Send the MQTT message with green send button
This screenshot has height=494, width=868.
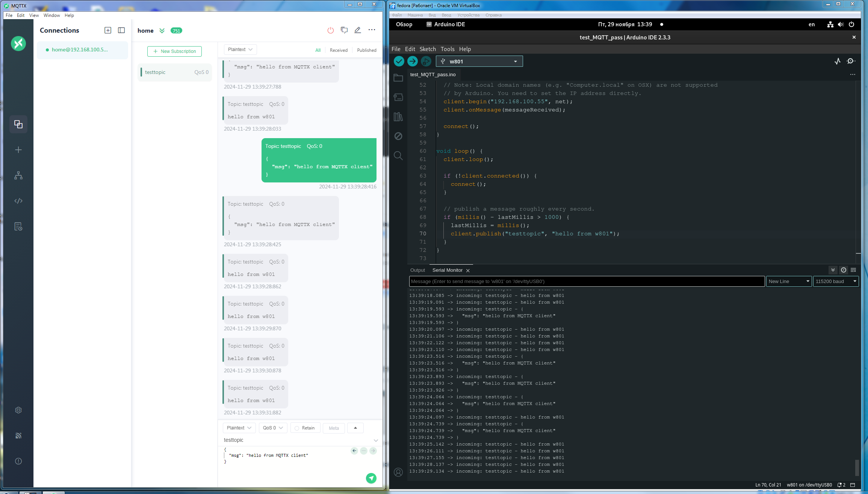click(371, 478)
